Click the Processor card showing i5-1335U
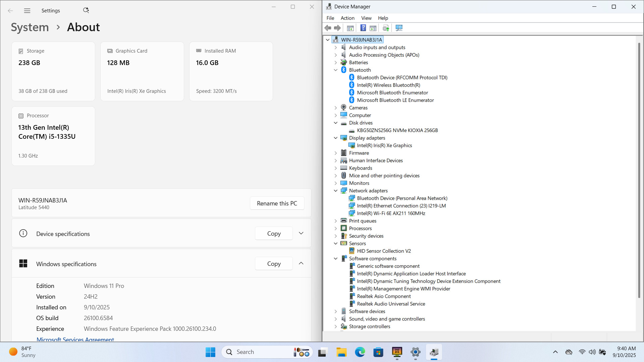Screen dimensions: 644x362 (53, 136)
